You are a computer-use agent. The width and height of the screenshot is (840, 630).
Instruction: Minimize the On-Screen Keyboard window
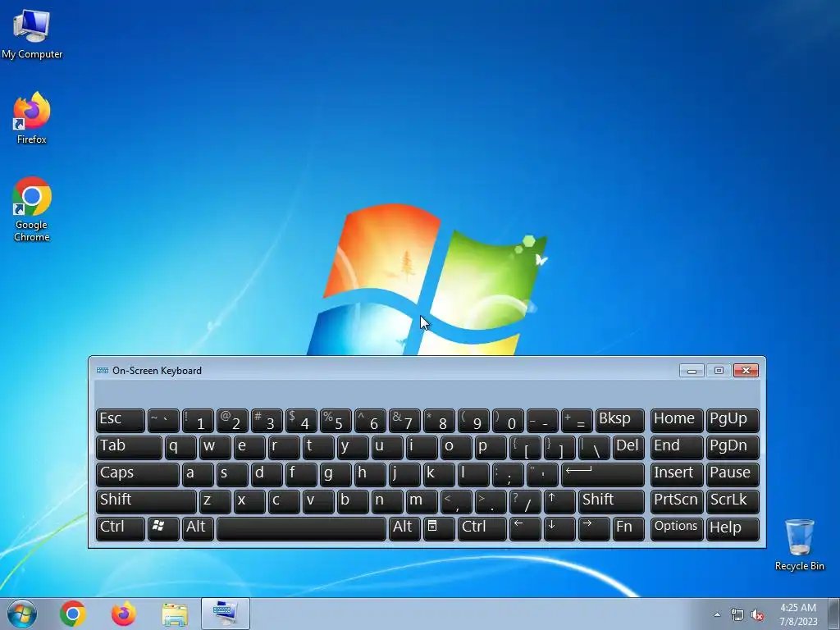click(691, 370)
